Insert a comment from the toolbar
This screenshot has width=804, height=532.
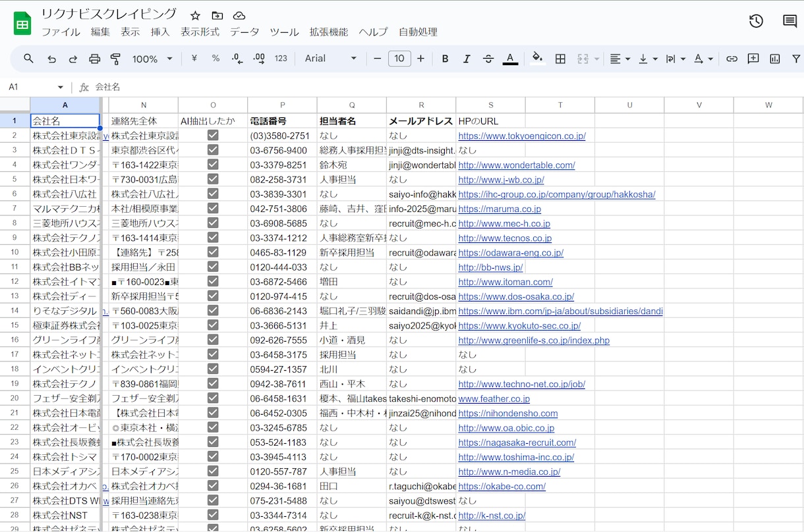[753, 59]
